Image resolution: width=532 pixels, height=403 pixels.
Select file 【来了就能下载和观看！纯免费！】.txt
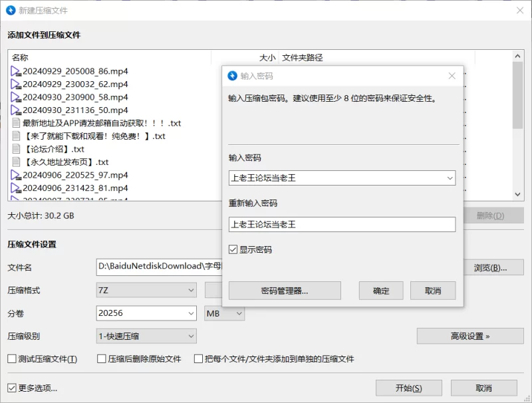94,136
